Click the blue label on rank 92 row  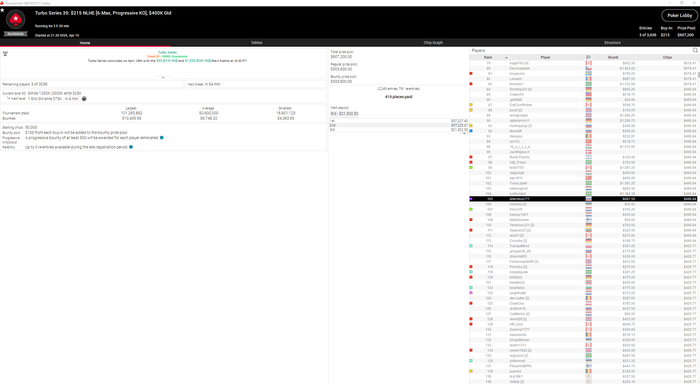click(x=471, y=131)
